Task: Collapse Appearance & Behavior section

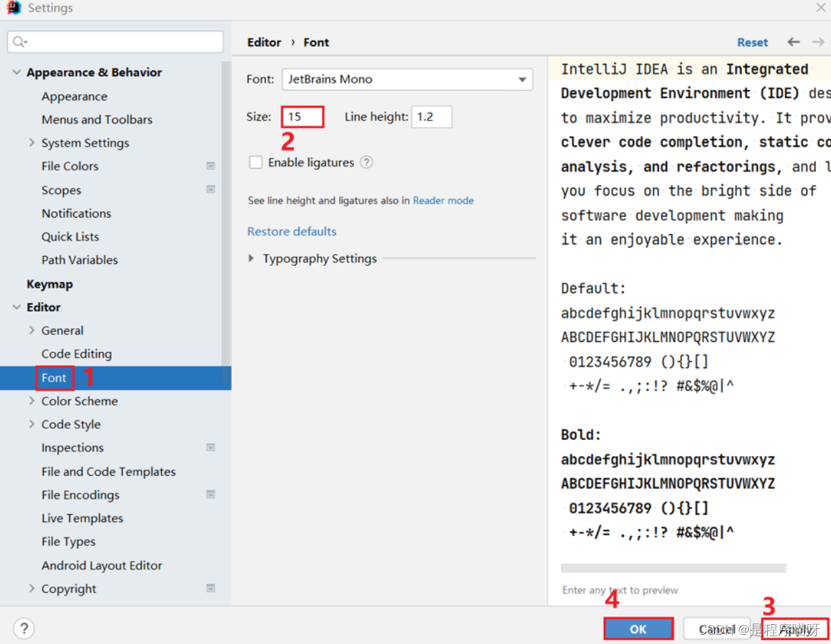Action: (x=16, y=72)
